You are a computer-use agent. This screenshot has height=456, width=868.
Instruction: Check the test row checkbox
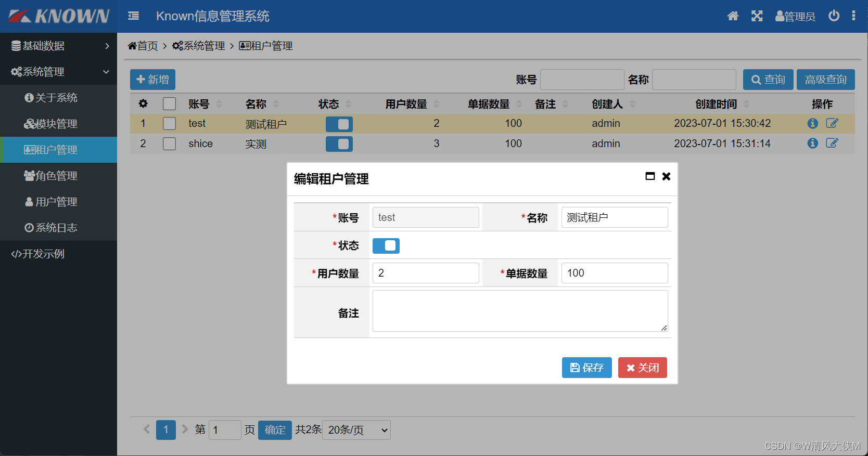(x=169, y=123)
